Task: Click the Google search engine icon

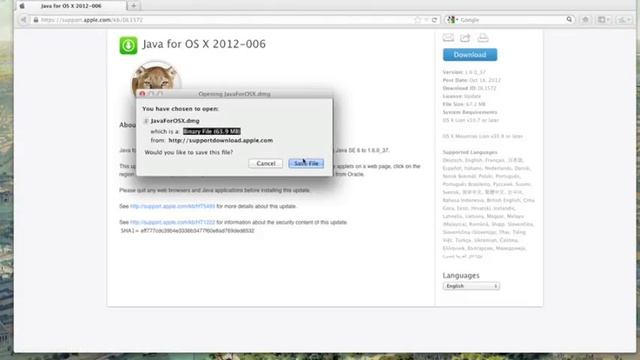Action: click(451, 20)
